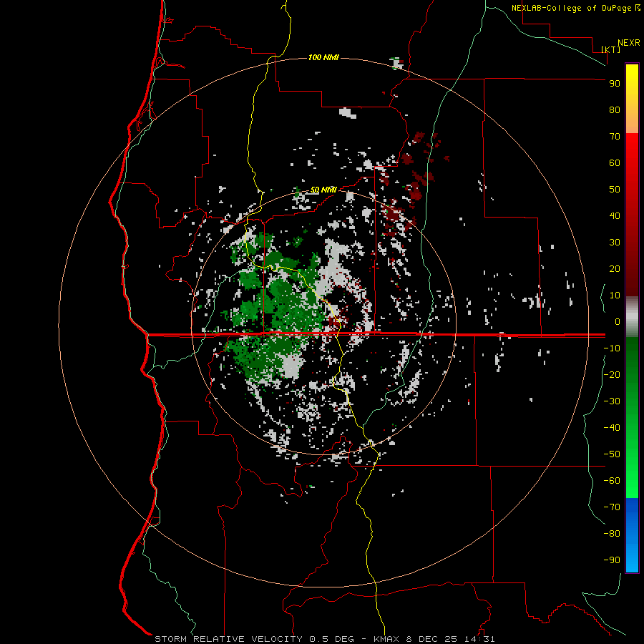This screenshot has width=644, height=644.
Task: Click the 0 tick label on scale
Action: coord(618,322)
